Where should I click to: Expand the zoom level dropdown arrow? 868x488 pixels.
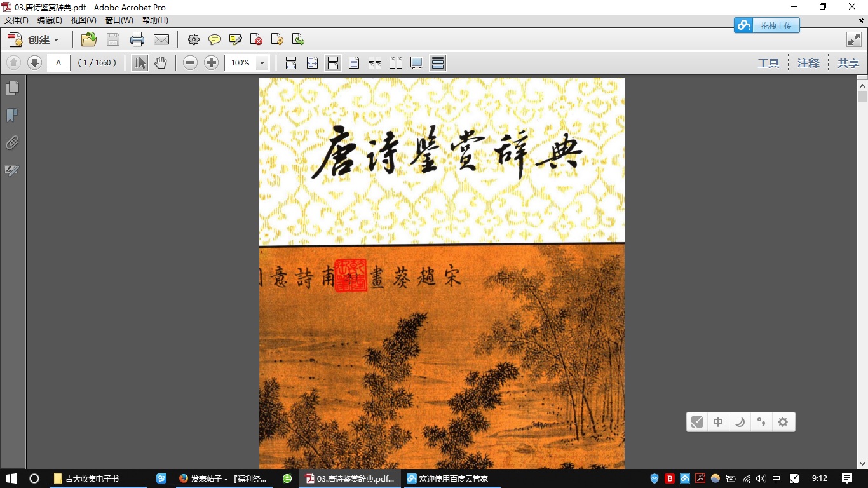click(x=262, y=63)
